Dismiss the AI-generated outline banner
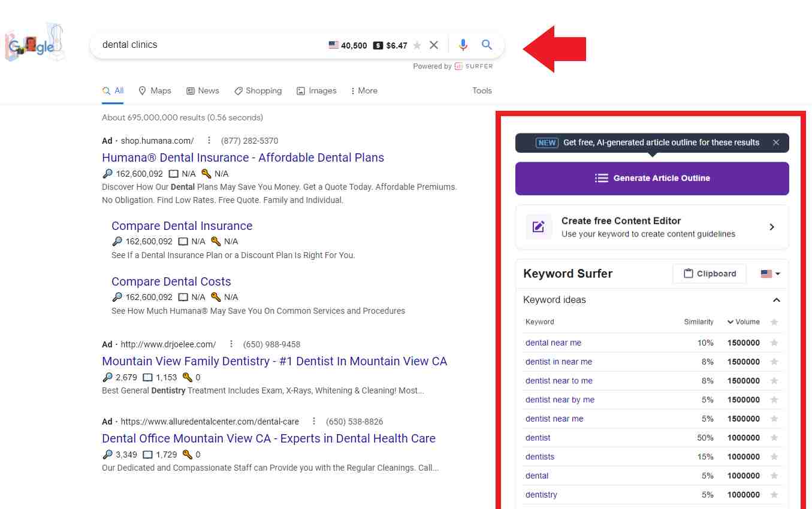 pyautogui.click(x=776, y=143)
